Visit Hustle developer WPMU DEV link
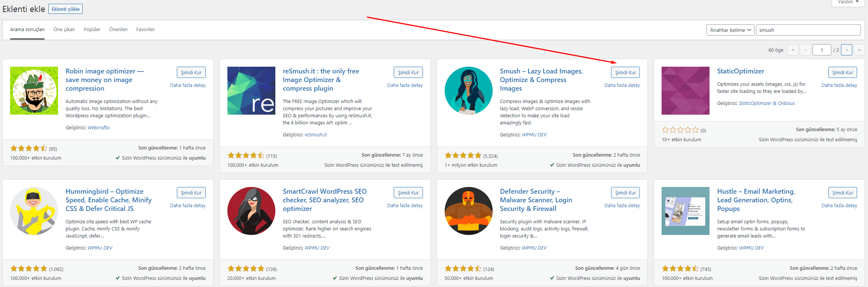 [x=751, y=248]
